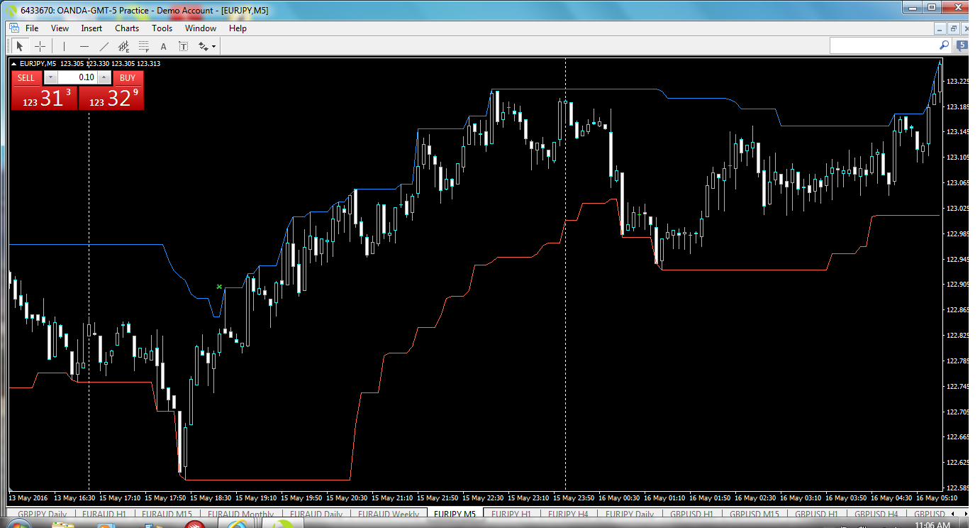Click the SELL button
Viewport: 980px width, 528px height.
pyautogui.click(x=26, y=78)
